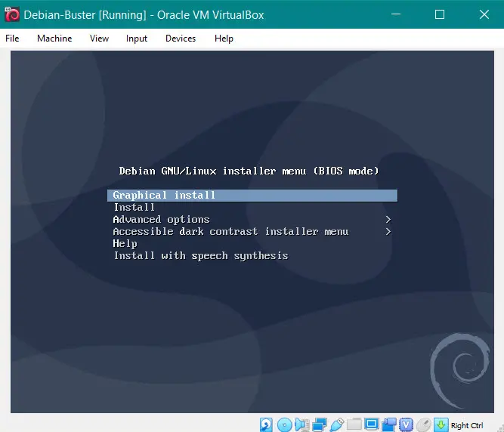The image size is (504, 432).
Task: Click the network adapters status icon
Action: [320, 425]
